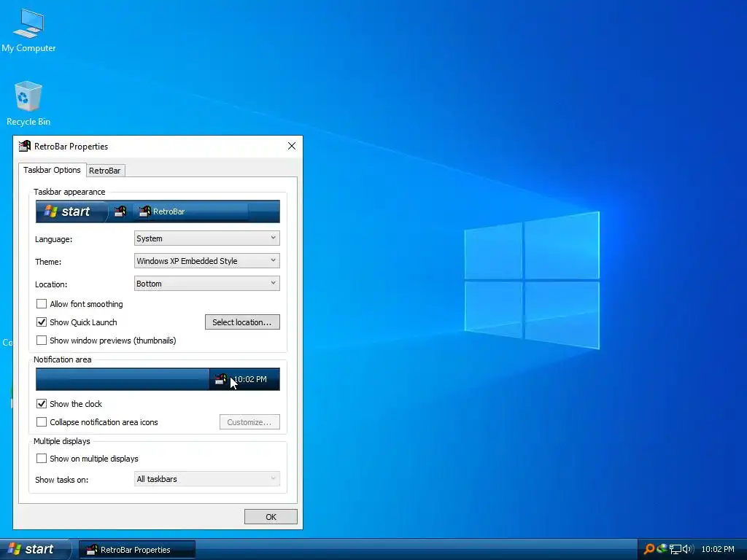Click the orange magnifier tray icon
This screenshot has width=747, height=560.
click(x=649, y=549)
